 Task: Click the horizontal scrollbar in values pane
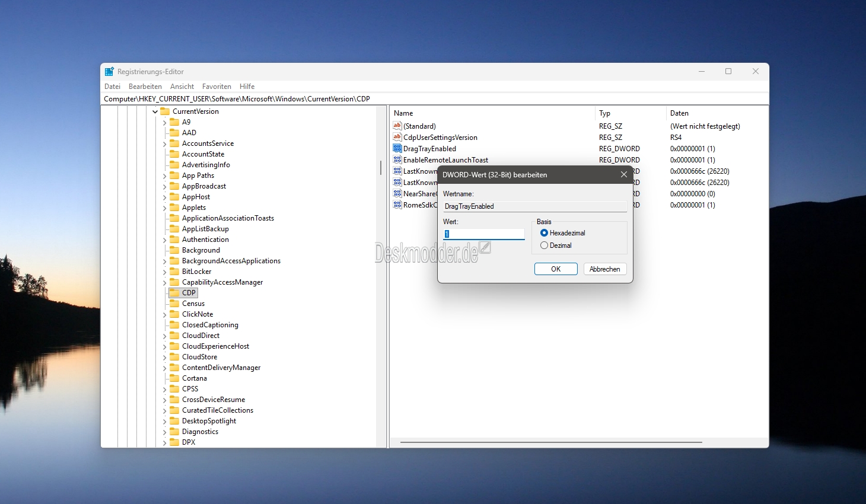click(x=551, y=442)
